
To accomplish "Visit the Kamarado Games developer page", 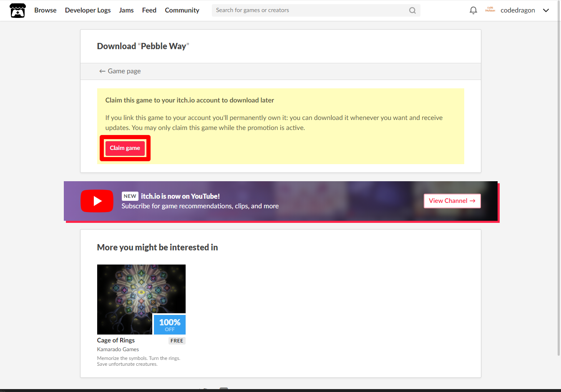I will (118, 350).
